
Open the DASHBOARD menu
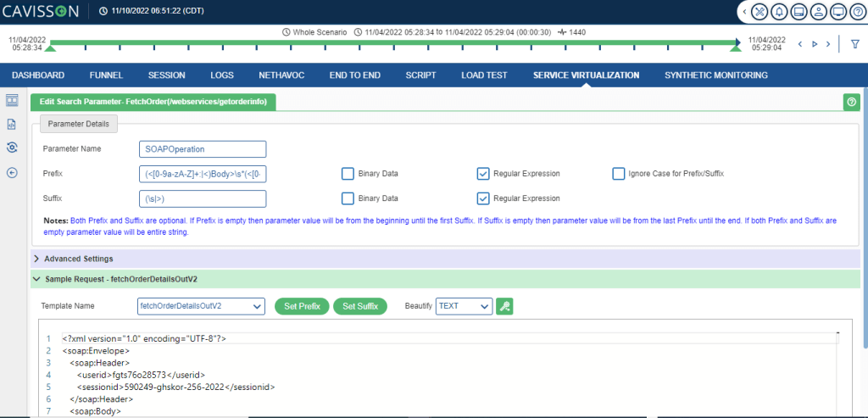(38, 75)
